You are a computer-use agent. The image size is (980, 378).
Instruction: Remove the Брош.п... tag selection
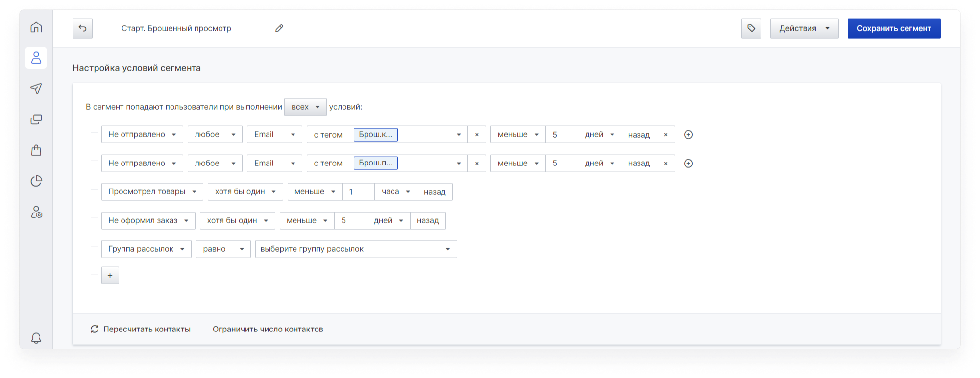tap(477, 164)
